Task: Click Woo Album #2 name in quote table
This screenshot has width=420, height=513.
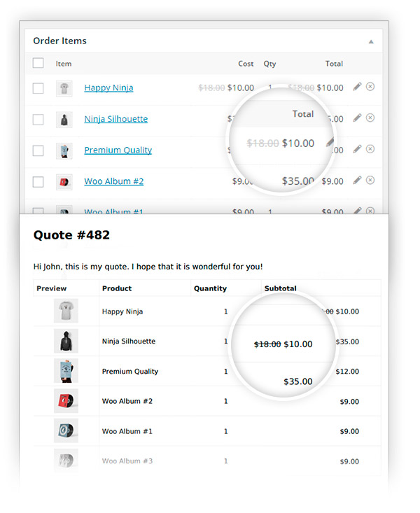Action: click(127, 401)
